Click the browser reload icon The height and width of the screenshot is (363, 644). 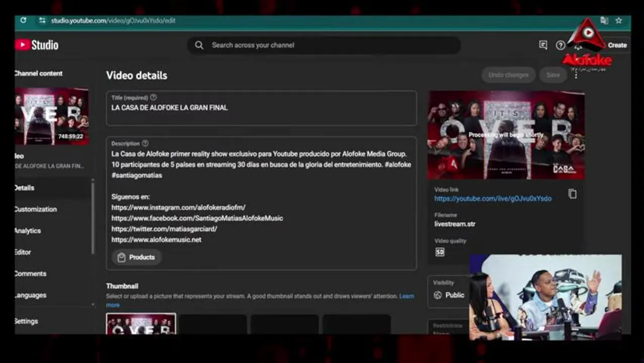[23, 20]
